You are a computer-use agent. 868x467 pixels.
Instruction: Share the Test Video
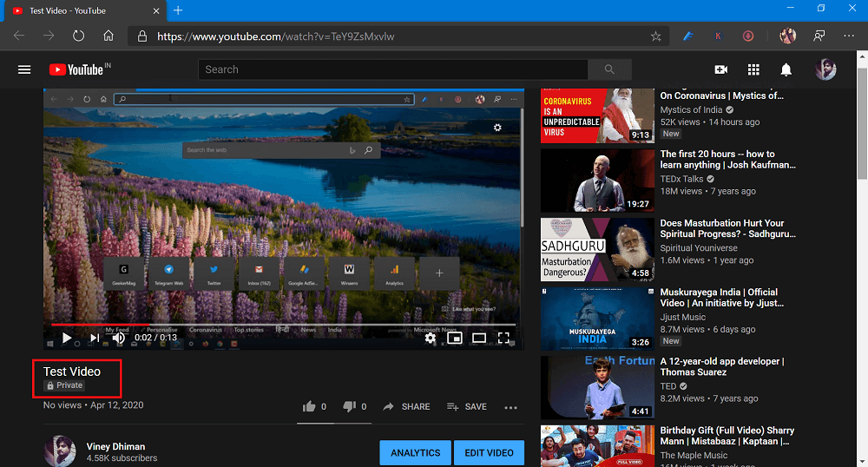coord(406,407)
